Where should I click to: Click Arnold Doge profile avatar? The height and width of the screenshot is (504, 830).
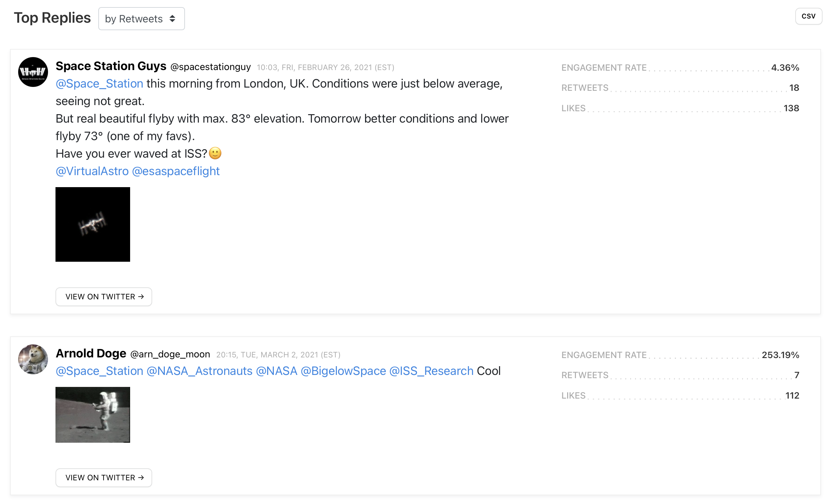click(x=33, y=359)
